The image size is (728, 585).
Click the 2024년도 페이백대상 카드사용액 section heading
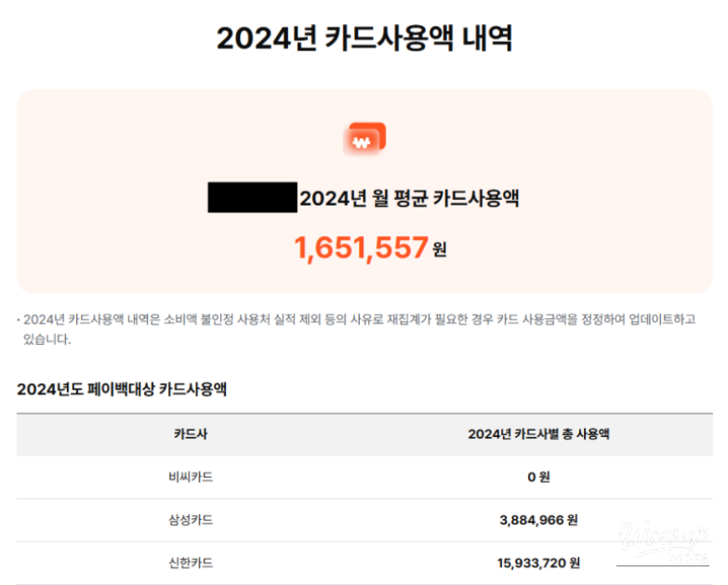pos(122,389)
